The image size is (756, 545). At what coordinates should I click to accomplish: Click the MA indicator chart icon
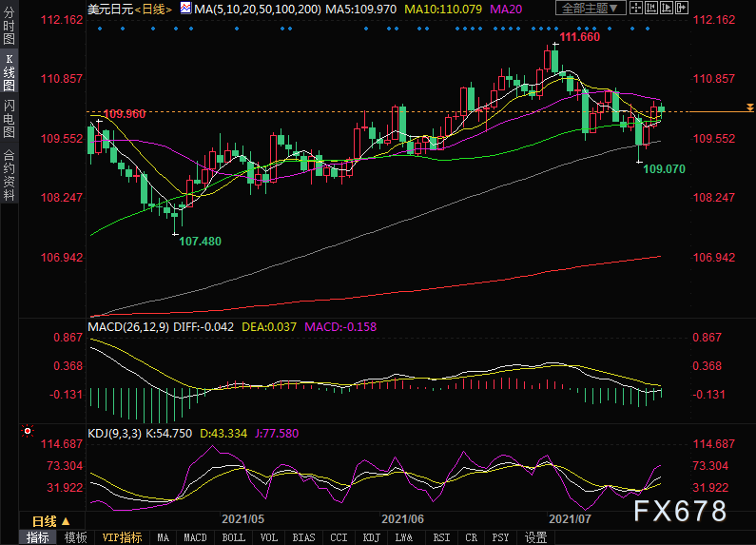[185, 8]
